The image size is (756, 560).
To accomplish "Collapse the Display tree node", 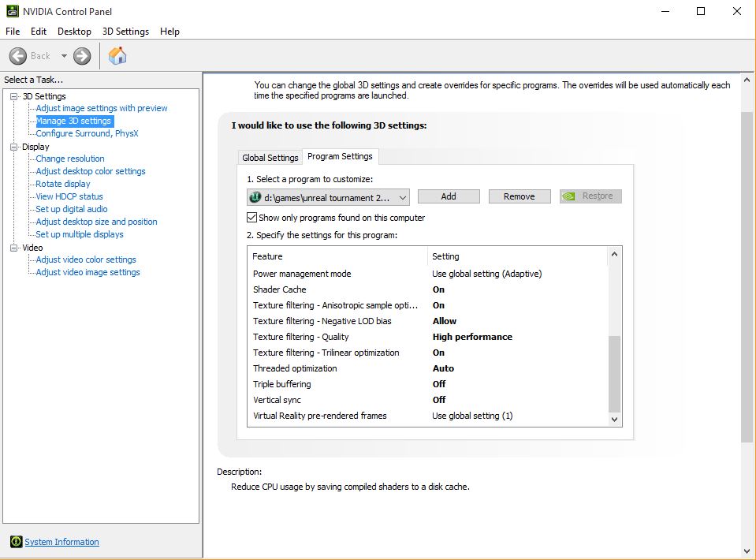I will click(13, 147).
